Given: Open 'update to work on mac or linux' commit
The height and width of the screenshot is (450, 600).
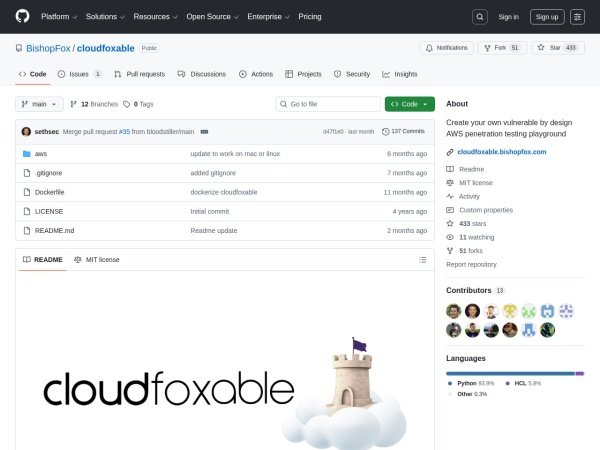Looking at the screenshot, I should click(x=235, y=154).
